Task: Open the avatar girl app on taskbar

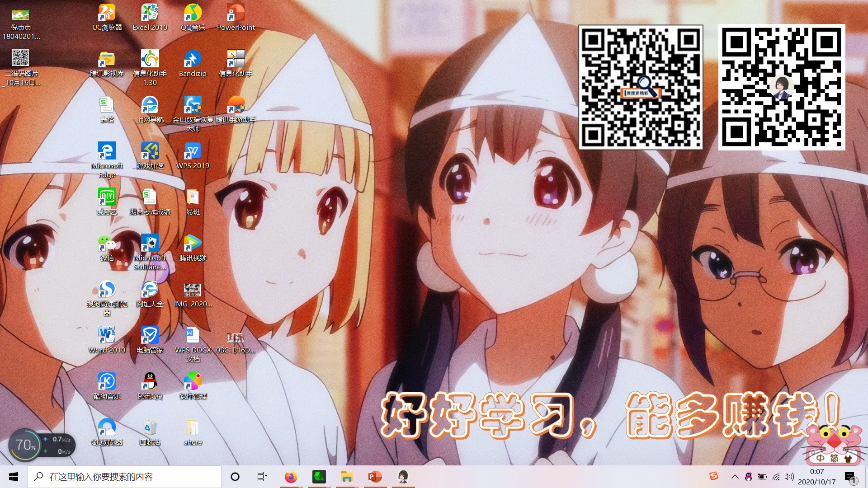Action: [403, 477]
